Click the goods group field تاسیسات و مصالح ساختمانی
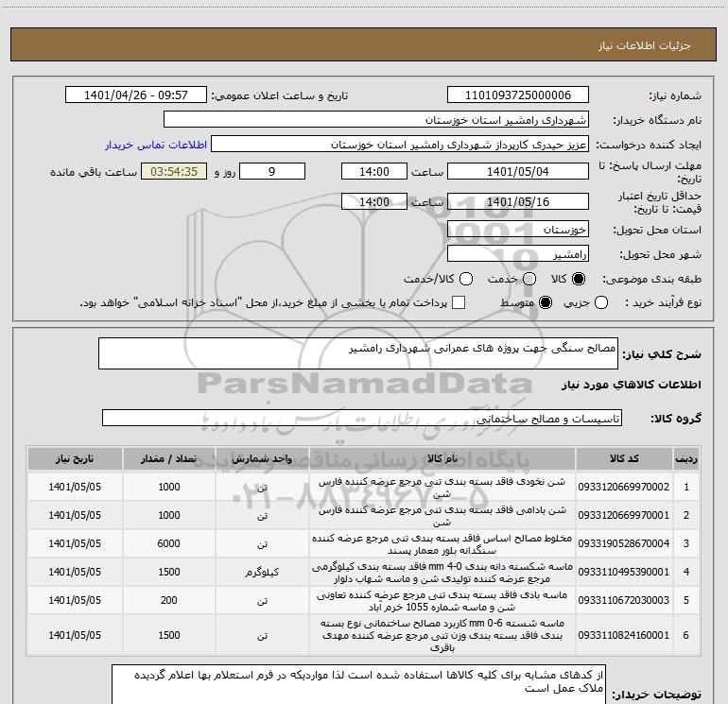The height and width of the screenshot is (704, 728). point(362,418)
